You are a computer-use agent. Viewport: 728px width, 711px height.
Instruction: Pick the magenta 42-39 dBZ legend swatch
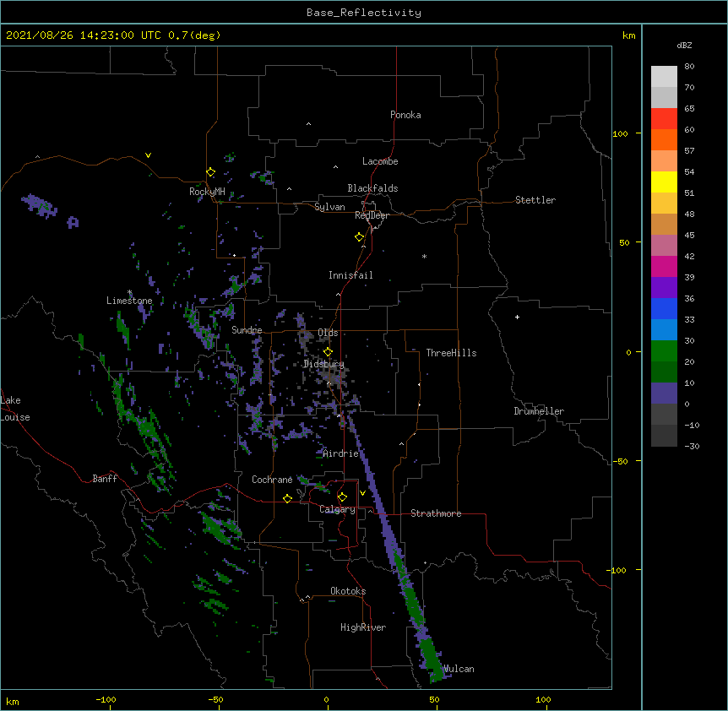664,266
